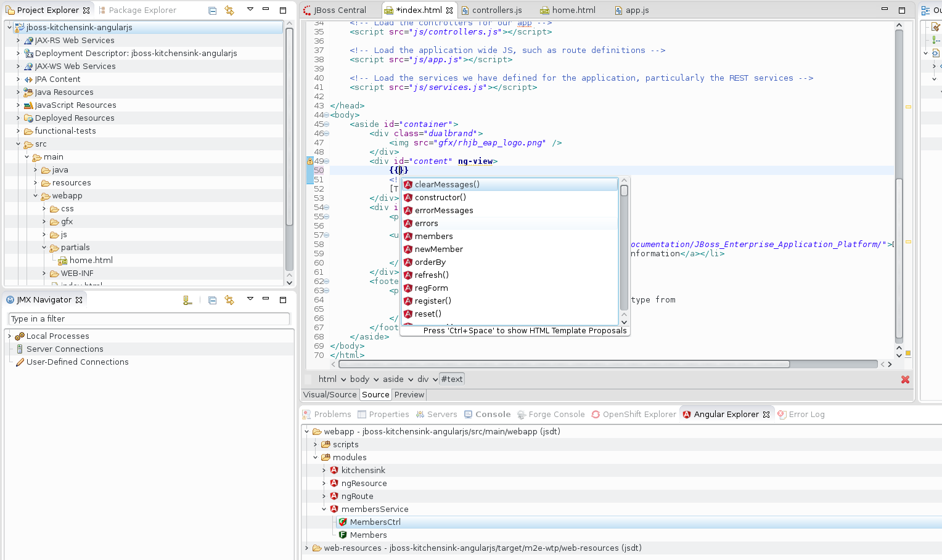Select refresh() in the content assist popup
The image size is (942, 560).
(432, 275)
